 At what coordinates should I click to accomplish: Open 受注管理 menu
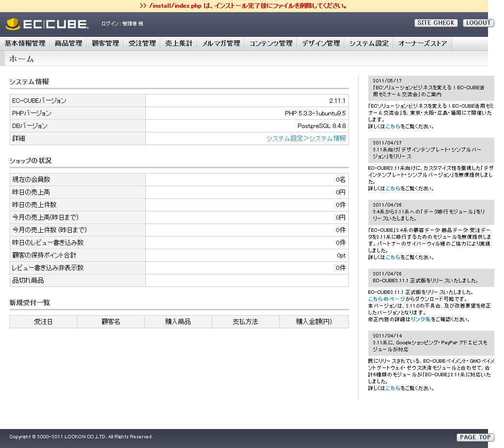pos(142,44)
